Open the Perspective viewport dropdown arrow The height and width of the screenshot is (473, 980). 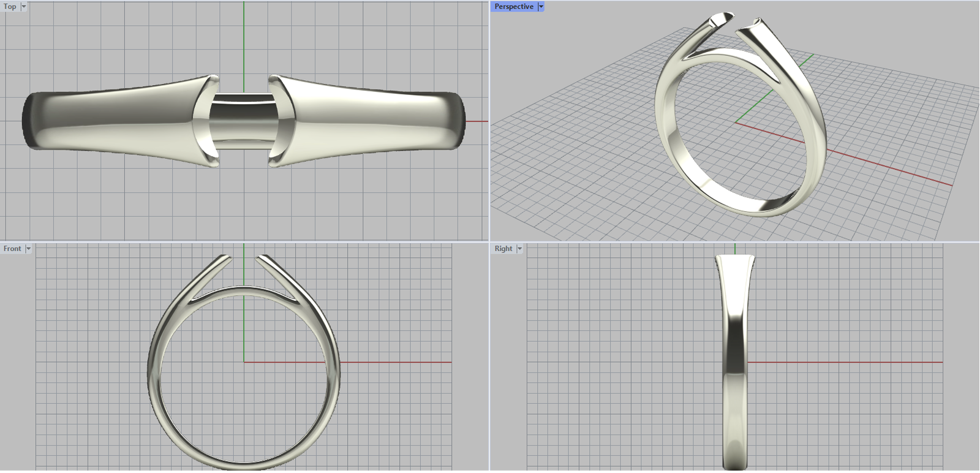(x=541, y=7)
